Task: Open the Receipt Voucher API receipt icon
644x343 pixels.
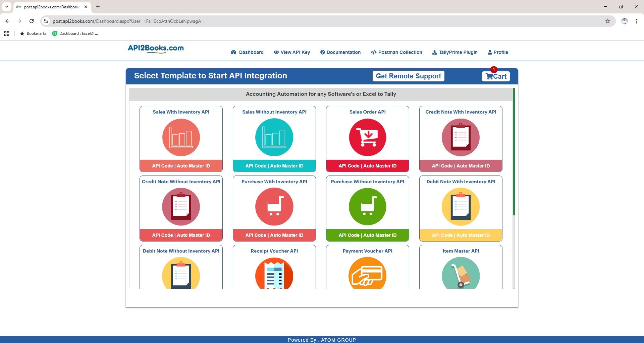Action: click(x=274, y=273)
